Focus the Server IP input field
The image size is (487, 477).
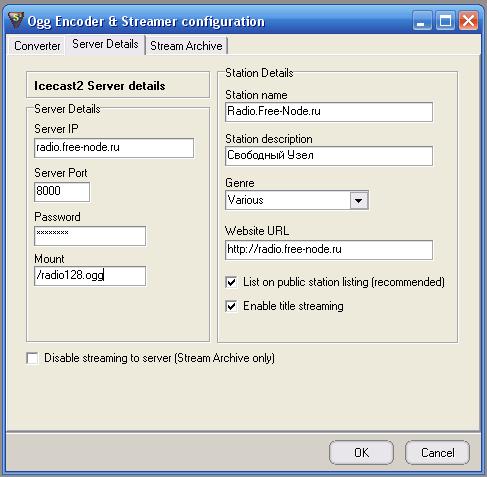click(x=114, y=148)
